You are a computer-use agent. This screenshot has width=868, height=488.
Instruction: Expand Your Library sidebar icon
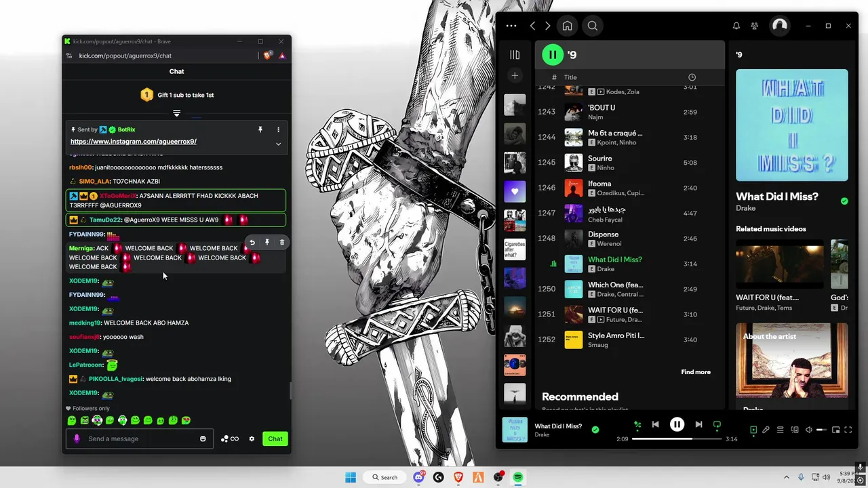point(515,54)
